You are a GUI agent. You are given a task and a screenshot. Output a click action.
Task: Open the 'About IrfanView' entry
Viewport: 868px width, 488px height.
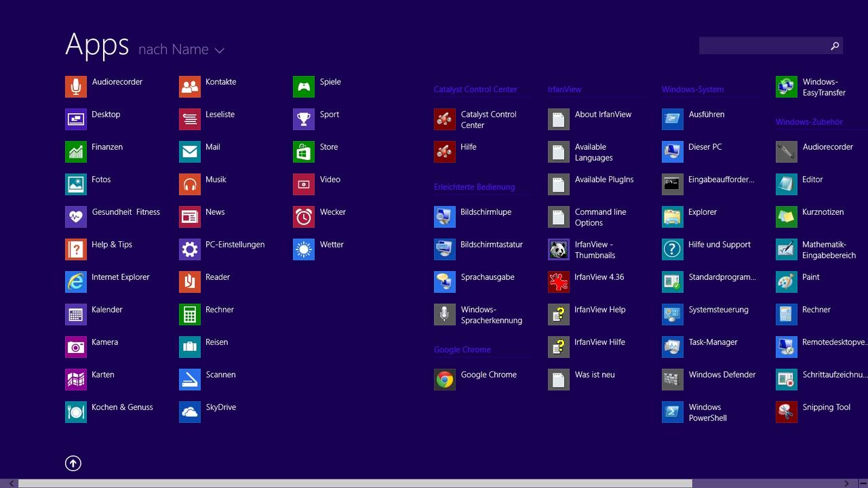pos(590,119)
